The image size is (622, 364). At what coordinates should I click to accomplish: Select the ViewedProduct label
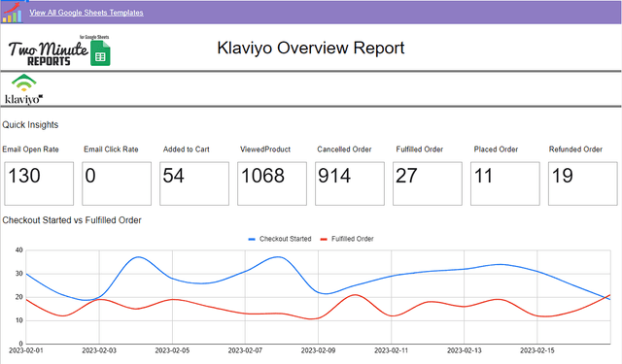click(x=265, y=149)
